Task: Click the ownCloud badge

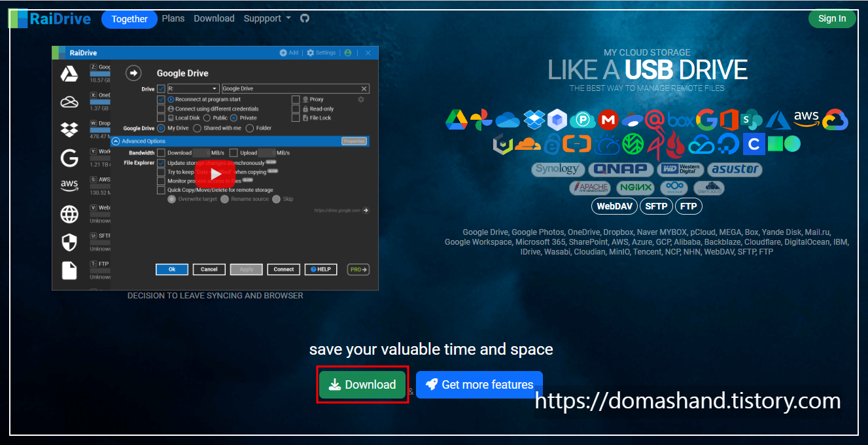Action: (x=709, y=188)
